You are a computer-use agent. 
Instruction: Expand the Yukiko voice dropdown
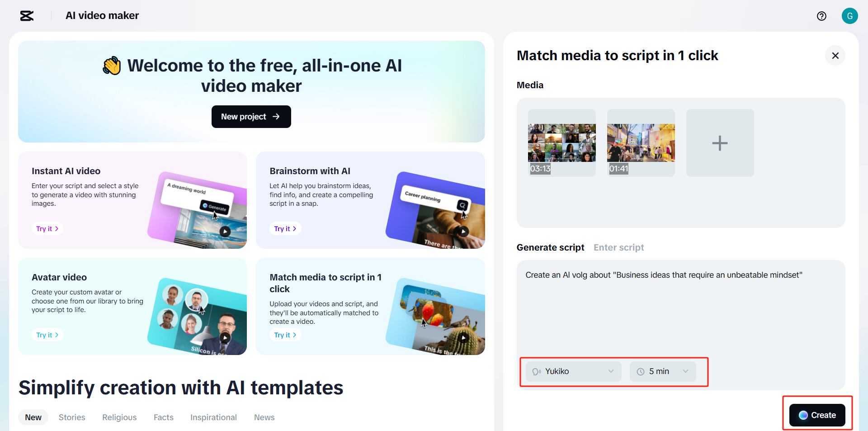click(573, 371)
